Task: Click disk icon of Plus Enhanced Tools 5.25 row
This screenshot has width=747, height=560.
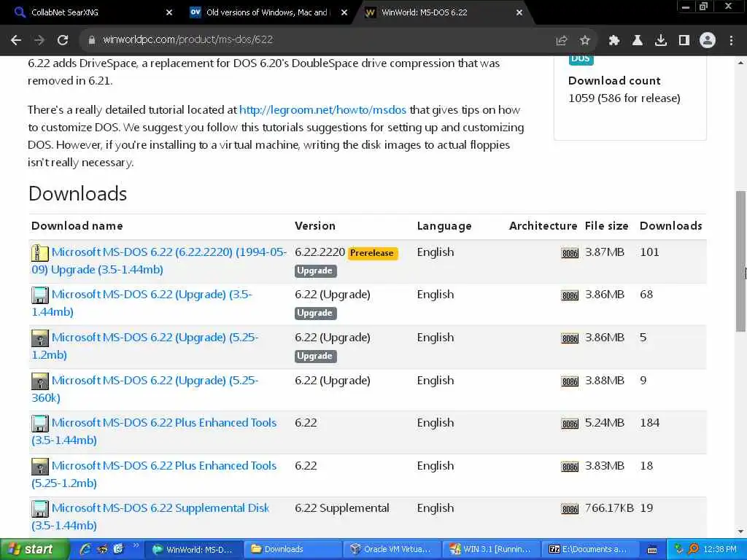Action: 40,466
